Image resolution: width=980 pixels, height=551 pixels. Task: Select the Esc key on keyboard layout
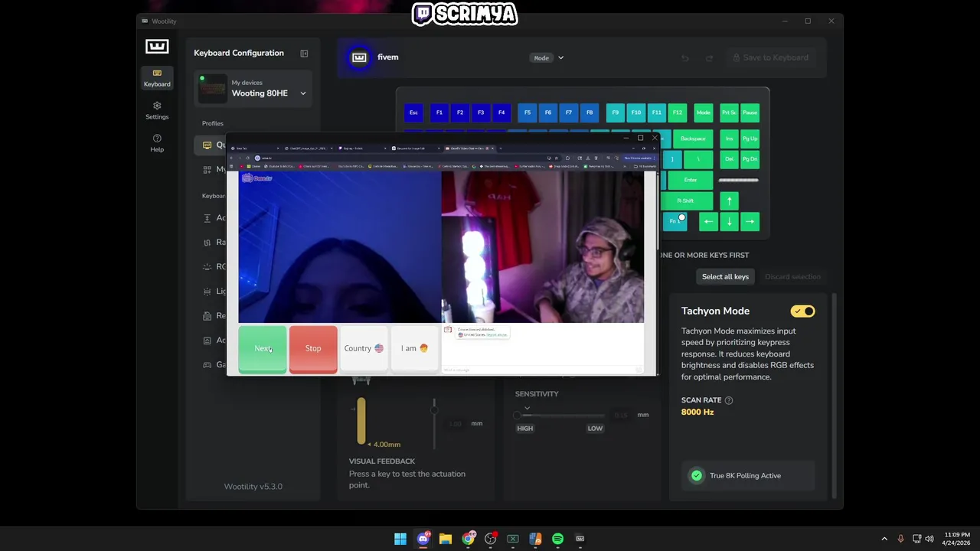point(413,112)
